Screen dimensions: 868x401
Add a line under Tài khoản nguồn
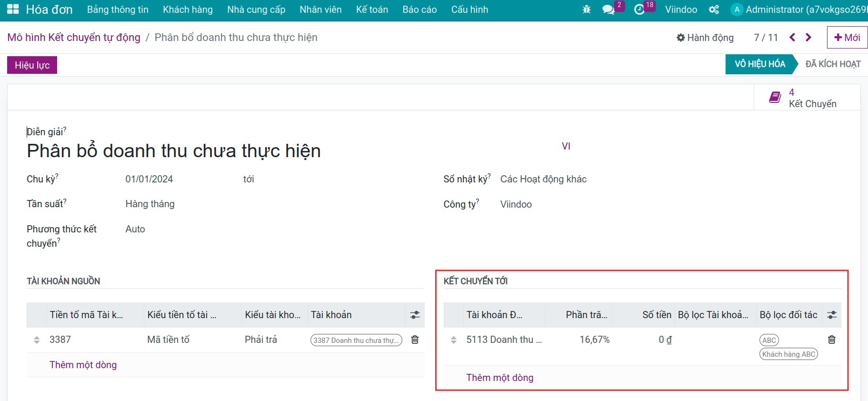pyautogui.click(x=83, y=365)
